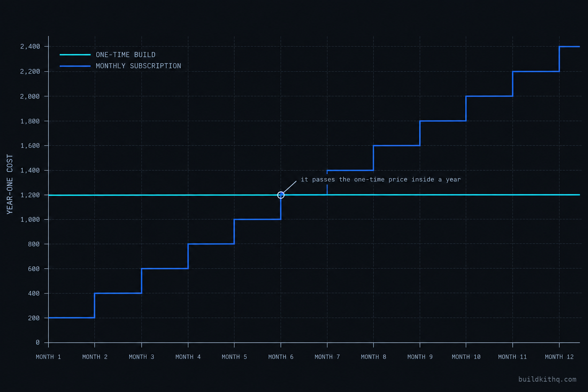Select the MONTH 2 axis label
588x392 pixels.
click(95, 357)
